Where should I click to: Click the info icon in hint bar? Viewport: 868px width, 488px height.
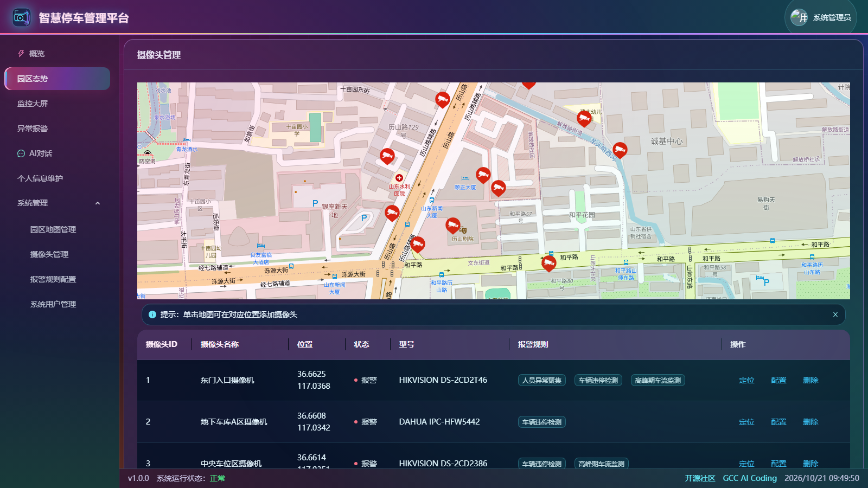pos(152,314)
